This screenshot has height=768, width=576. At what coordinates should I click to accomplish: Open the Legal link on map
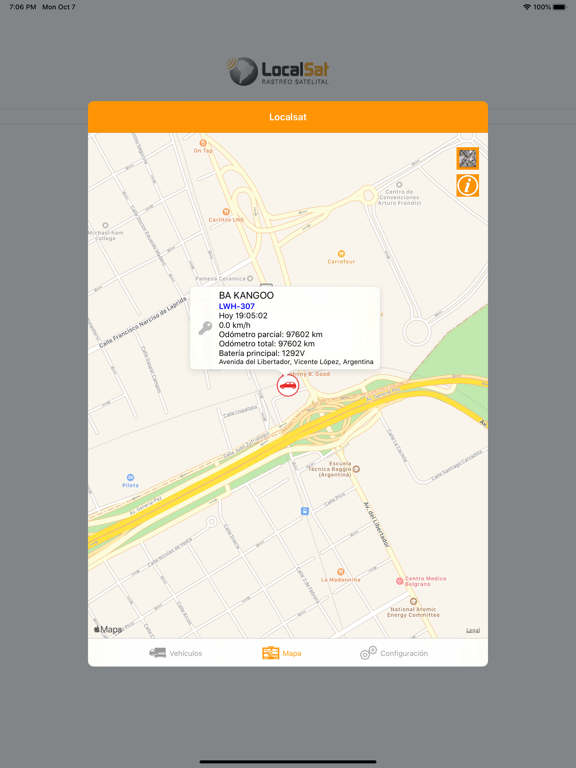pyautogui.click(x=473, y=630)
